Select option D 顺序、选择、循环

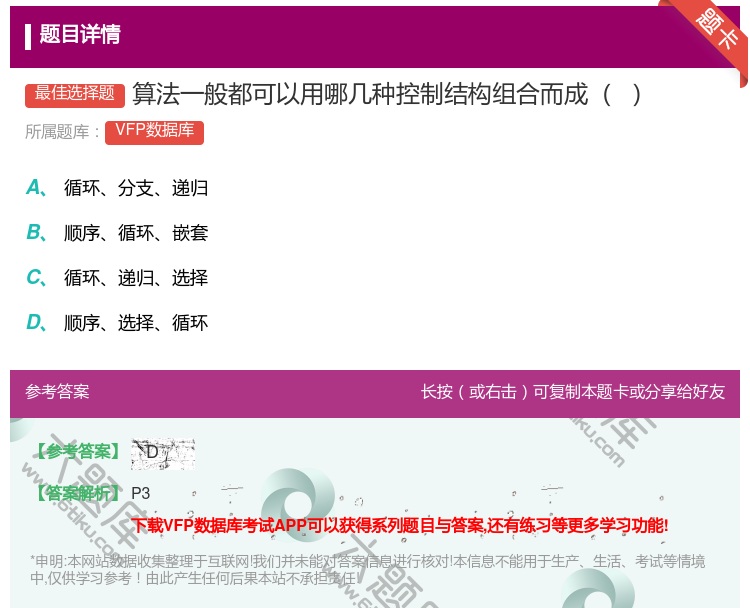click(x=117, y=323)
